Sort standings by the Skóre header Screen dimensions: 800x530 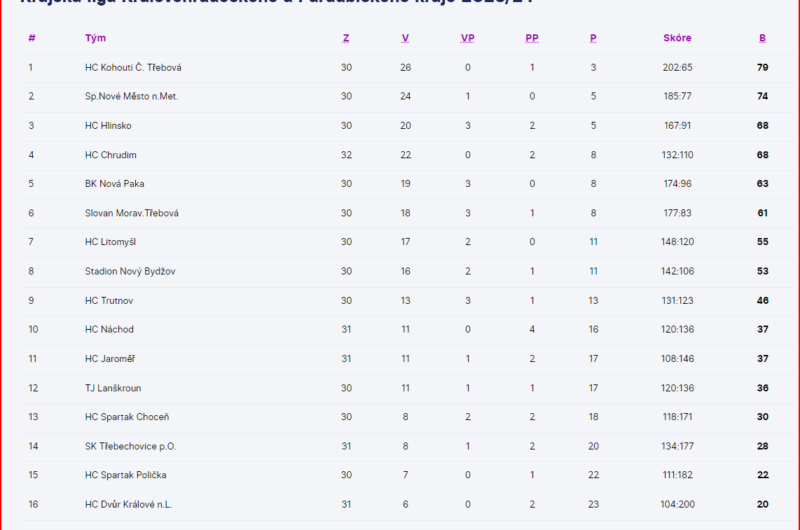pyautogui.click(x=677, y=38)
